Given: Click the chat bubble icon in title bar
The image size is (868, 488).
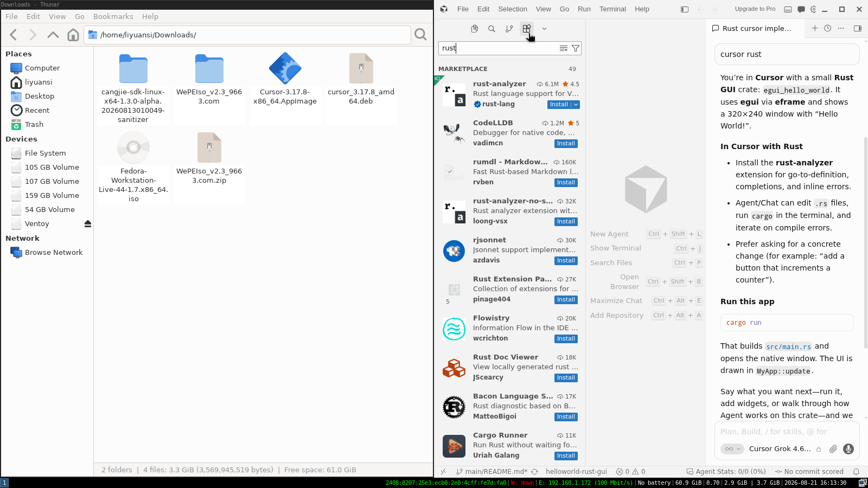Looking at the screenshot, I should click(801, 9).
